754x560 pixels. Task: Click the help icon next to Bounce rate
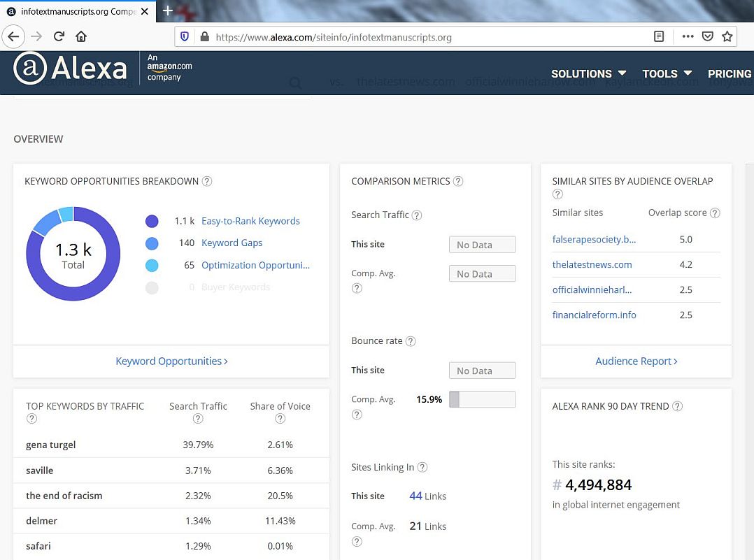[411, 341]
